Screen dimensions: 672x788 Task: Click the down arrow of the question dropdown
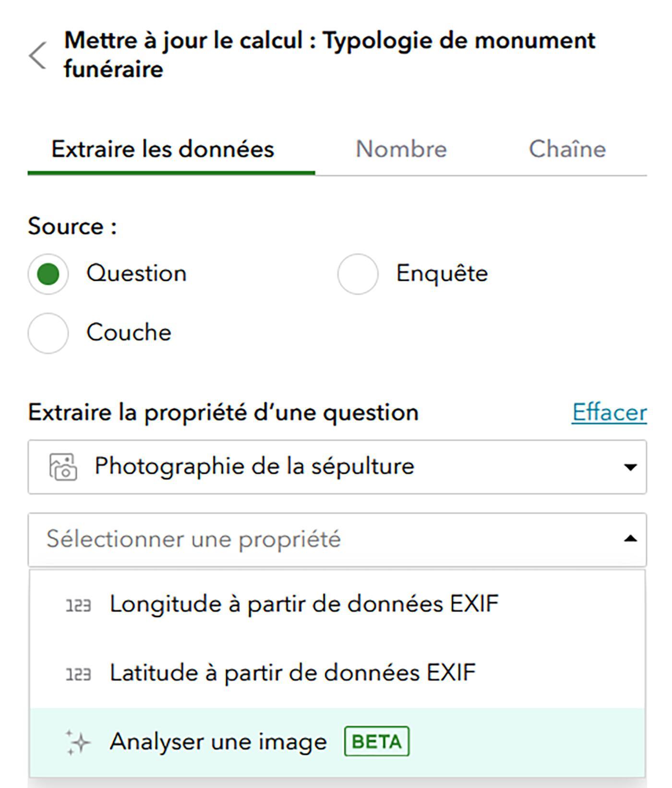click(x=630, y=467)
